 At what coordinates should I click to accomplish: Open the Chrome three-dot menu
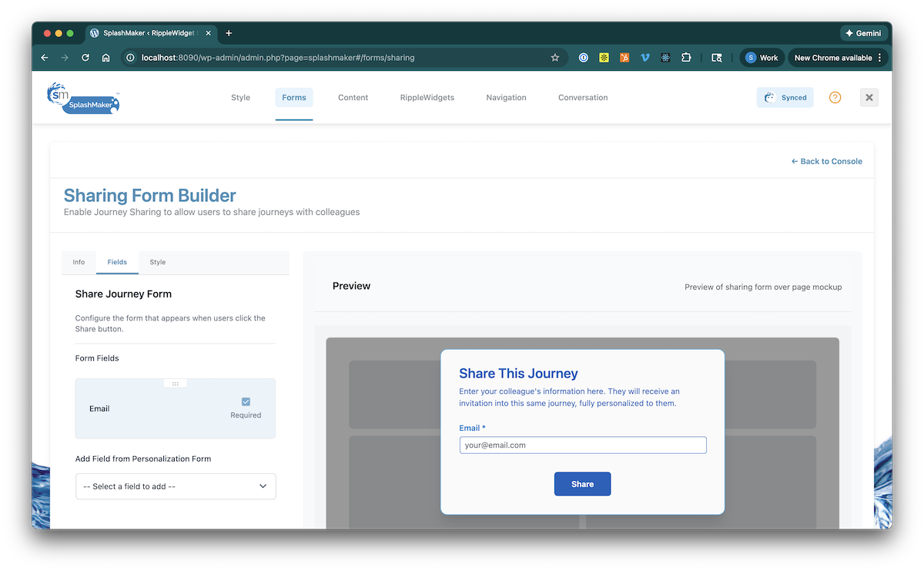(879, 58)
